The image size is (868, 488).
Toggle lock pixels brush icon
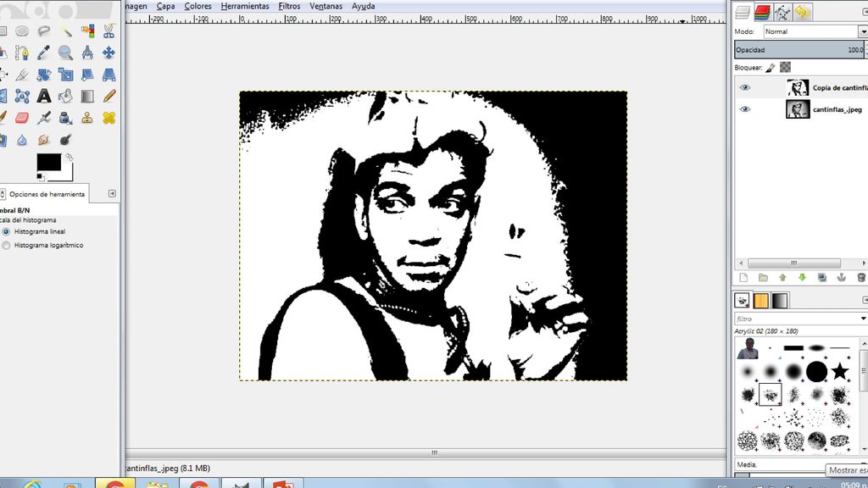pyautogui.click(x=771, y=68)
